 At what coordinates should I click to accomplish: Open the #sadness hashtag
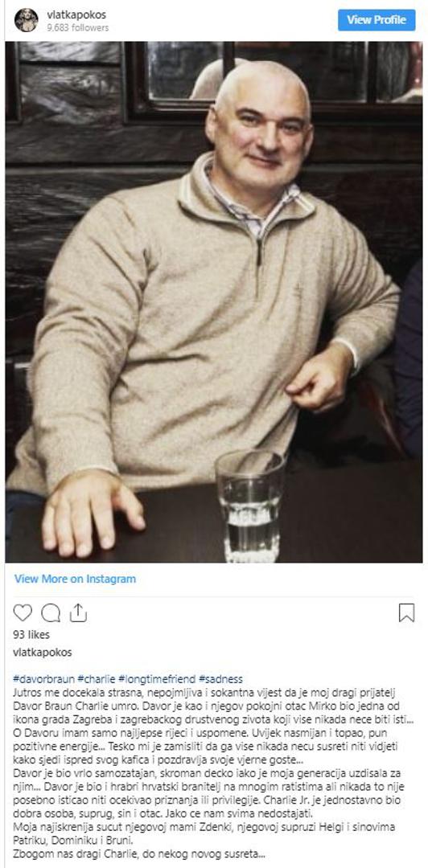click(x=220, y=678)
